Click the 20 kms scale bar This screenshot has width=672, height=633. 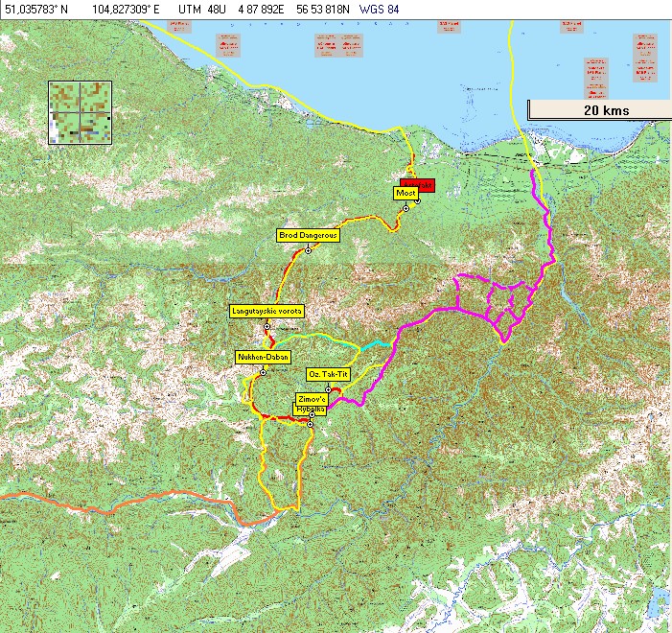597,108
